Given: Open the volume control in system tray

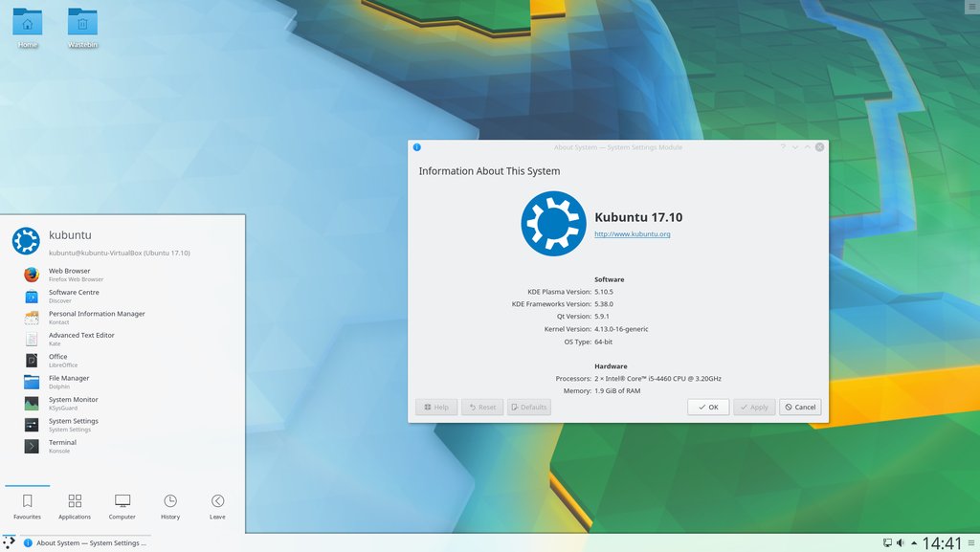Looking at the screenshot, I should click(x=901, y=543).
